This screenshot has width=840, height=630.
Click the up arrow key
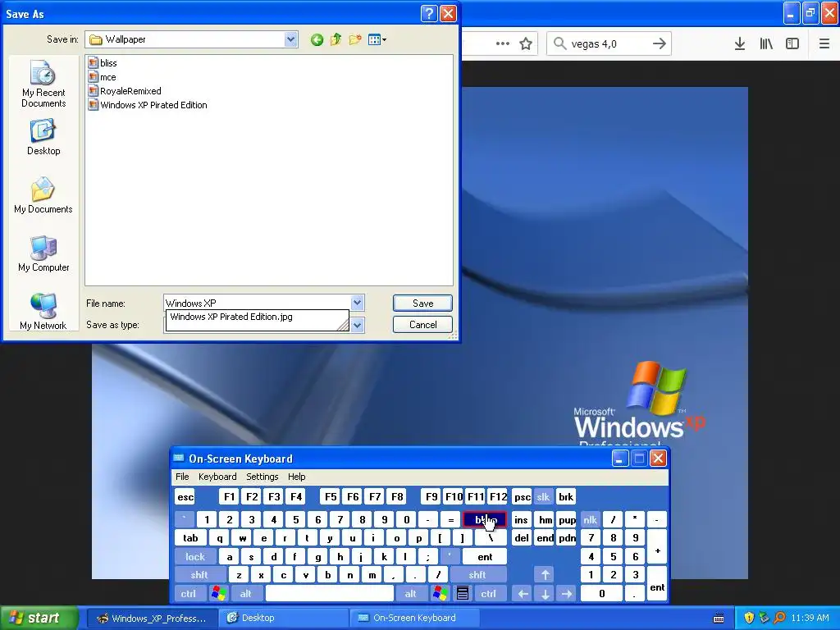coord(545,575)
